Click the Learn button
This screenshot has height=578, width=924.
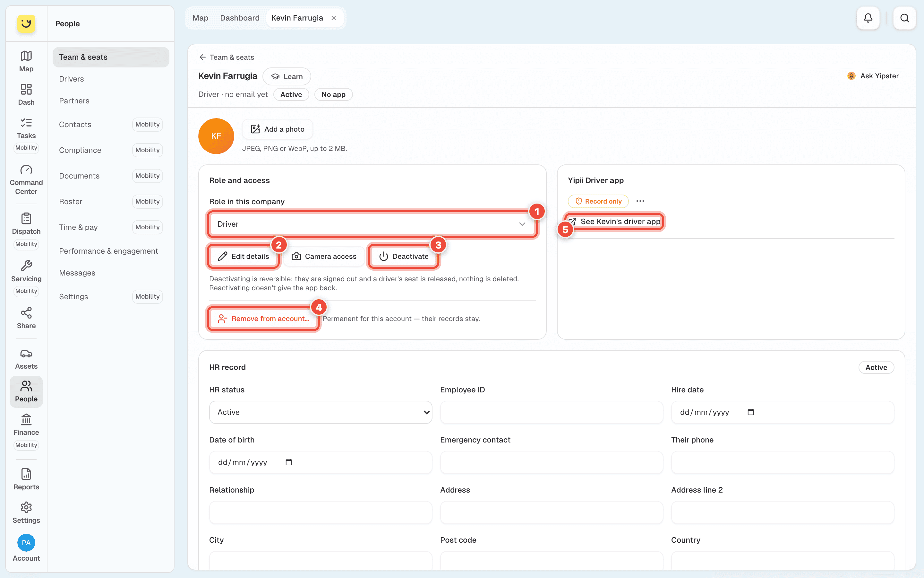(x=287, y=76)
